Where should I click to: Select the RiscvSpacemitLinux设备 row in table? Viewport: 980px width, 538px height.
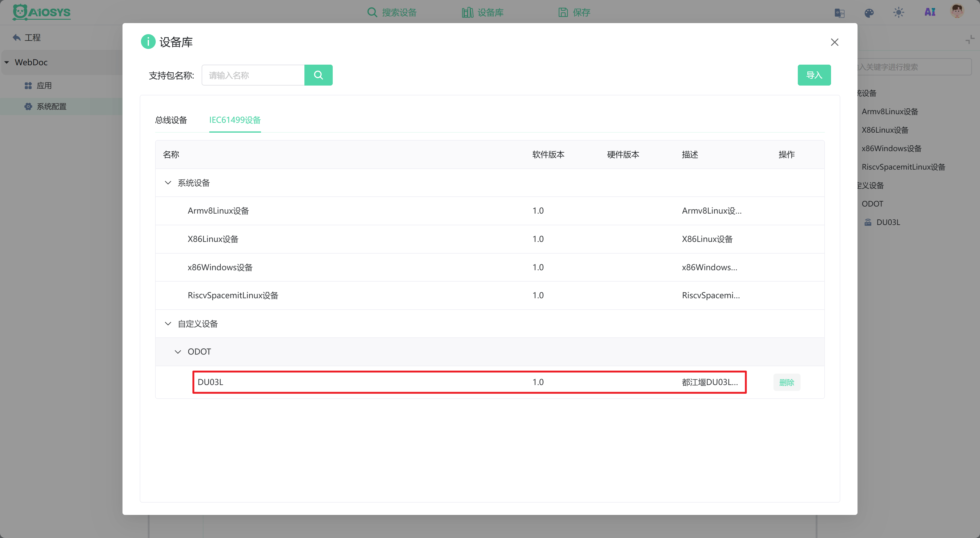(490, 295)
